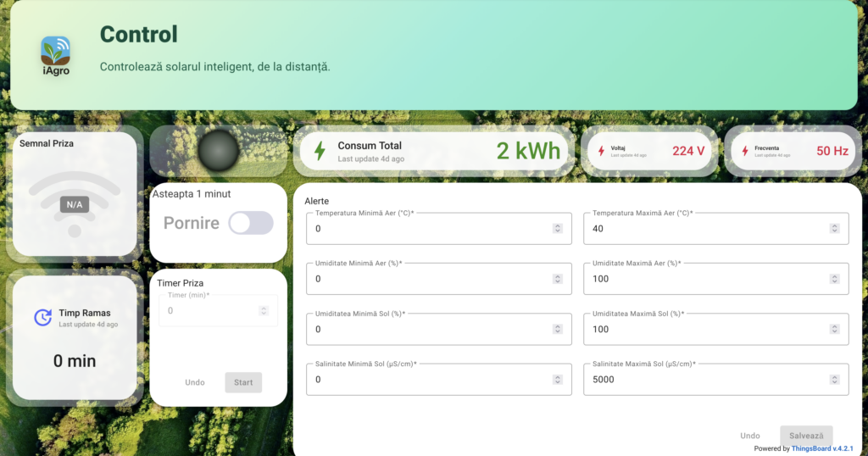Click the Temperatura Minimă Aer input field
This screenshot has height=456, width=868.
(428, 229)
